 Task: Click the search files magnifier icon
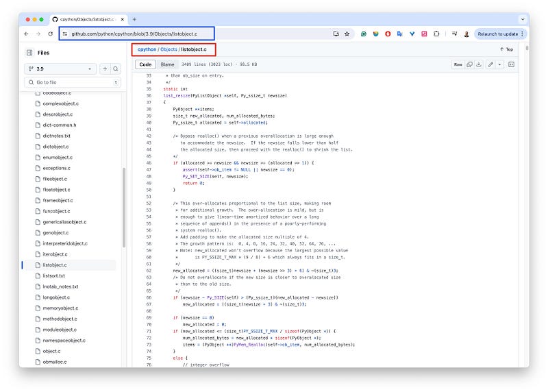(x=116, y=69)
